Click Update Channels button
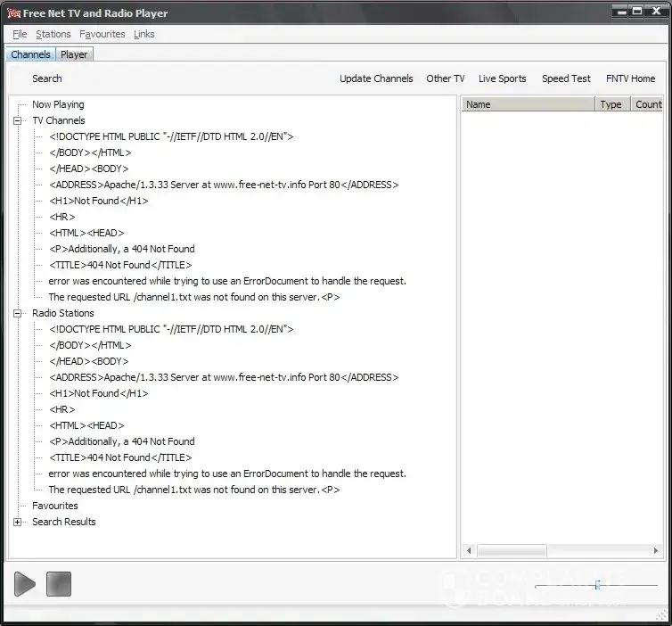 click(376, 78)
